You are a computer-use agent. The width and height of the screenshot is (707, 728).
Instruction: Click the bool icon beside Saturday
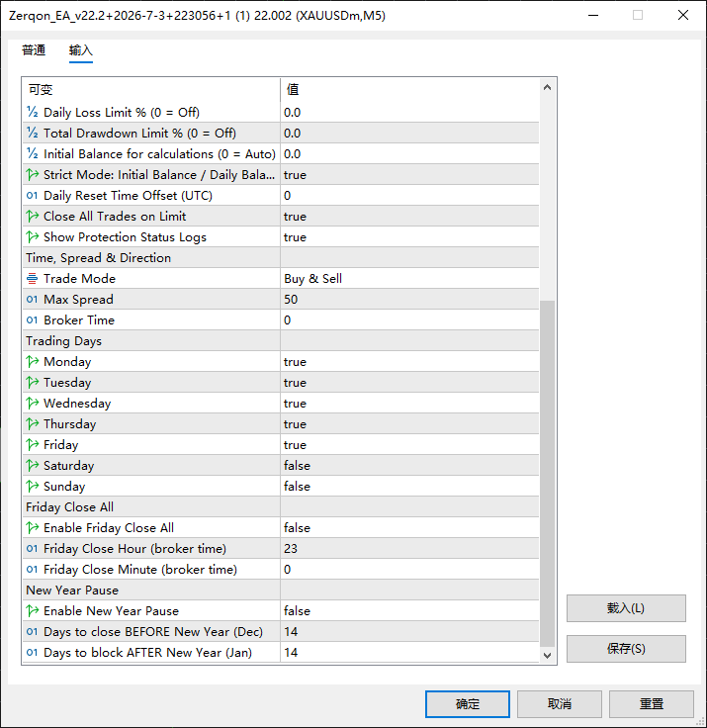tap(32, 466)
